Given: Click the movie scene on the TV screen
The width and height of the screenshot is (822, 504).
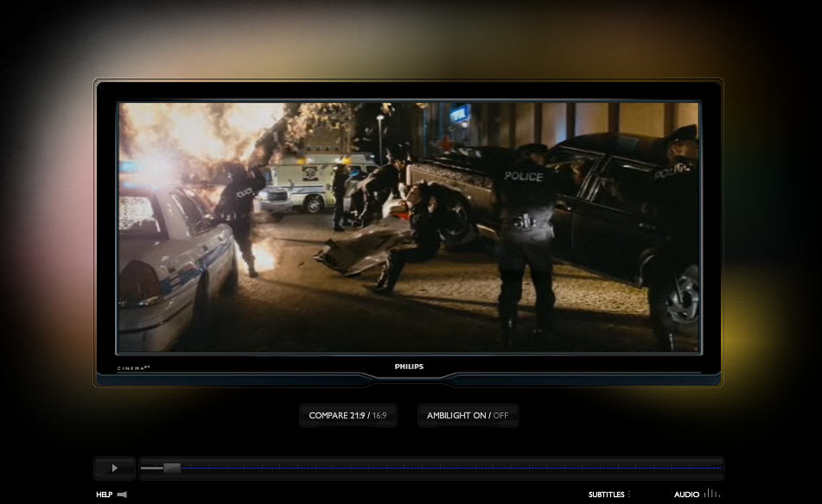Looking at the screenshot, I should click(409, 227).
